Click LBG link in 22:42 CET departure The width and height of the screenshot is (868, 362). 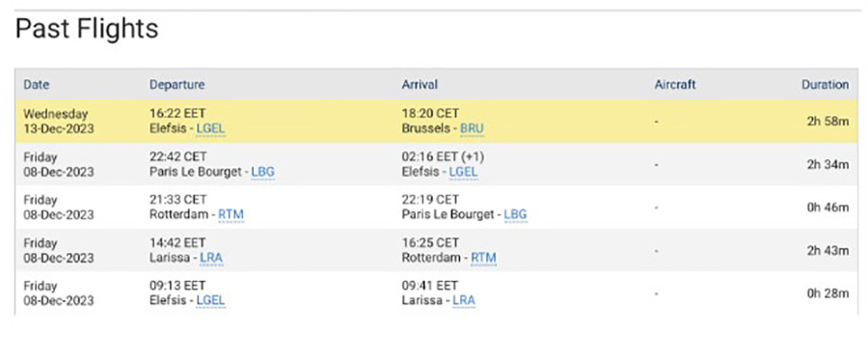pos(263,172)
